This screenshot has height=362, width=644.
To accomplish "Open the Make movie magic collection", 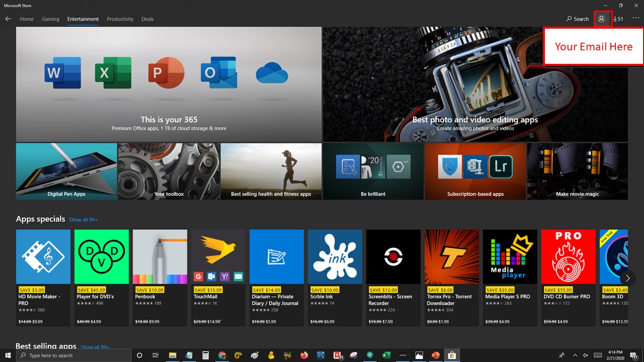I will pos(578,171).
